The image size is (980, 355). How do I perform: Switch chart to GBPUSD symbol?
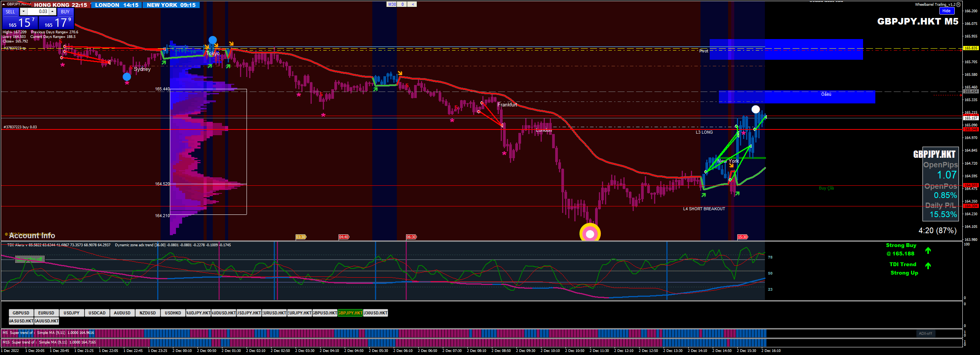(x=21, y=313)
